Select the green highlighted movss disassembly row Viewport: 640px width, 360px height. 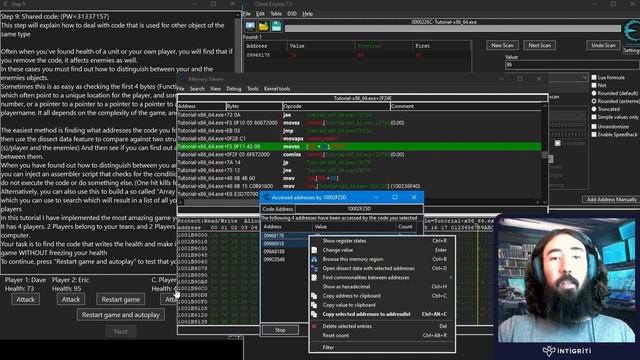tap(359, 147)
